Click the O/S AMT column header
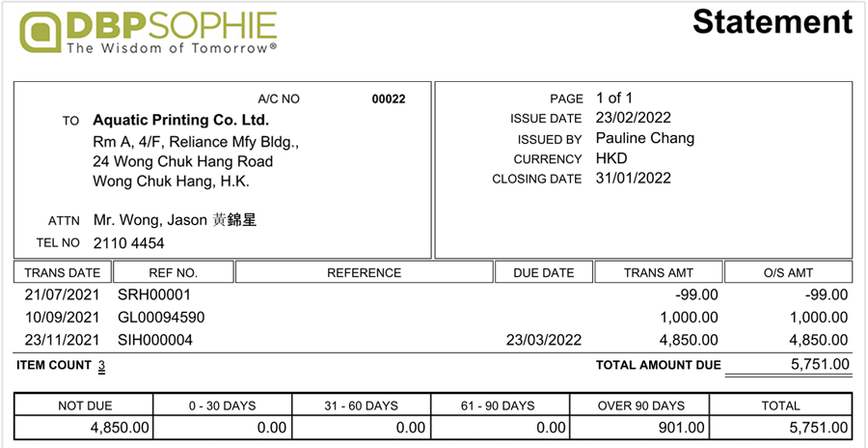Image resolution: width=868 pixels, height=448 pixels. click(x=788, y=272)
